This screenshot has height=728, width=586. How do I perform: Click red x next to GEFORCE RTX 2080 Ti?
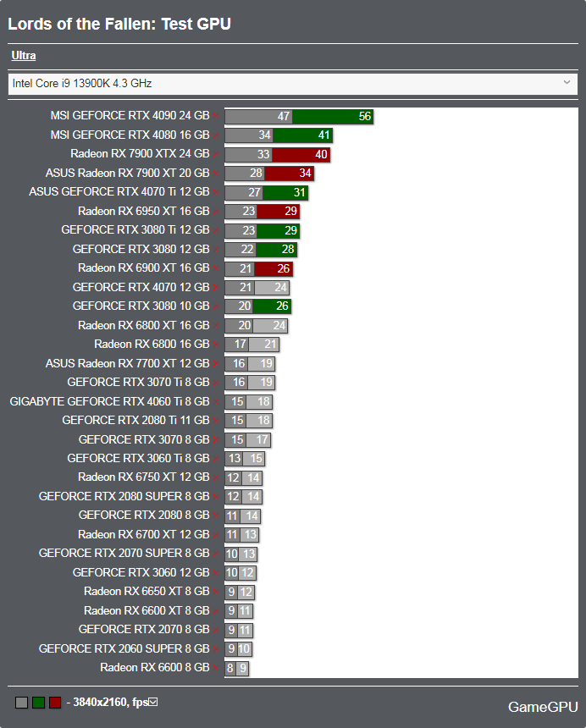pyautogui.click(x=216, y=421)
